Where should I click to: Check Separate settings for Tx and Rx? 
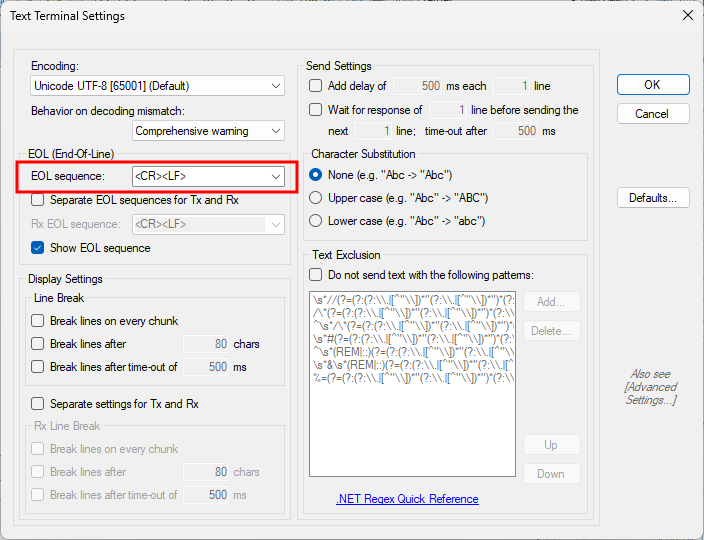coord(38,404)
